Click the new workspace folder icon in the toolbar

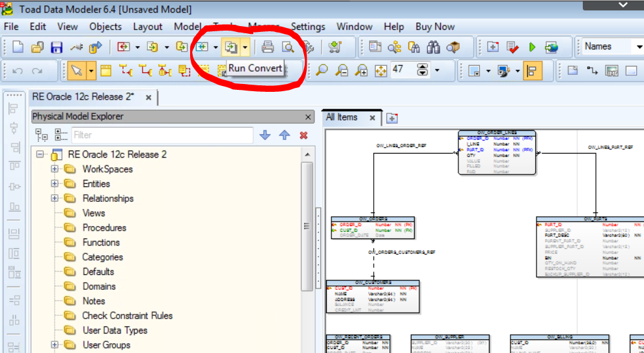click(493, 47)
